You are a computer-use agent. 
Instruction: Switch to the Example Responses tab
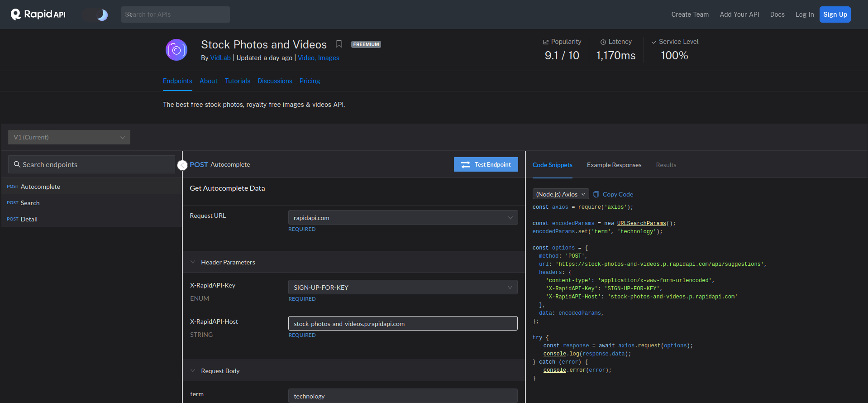pos(614,165)
